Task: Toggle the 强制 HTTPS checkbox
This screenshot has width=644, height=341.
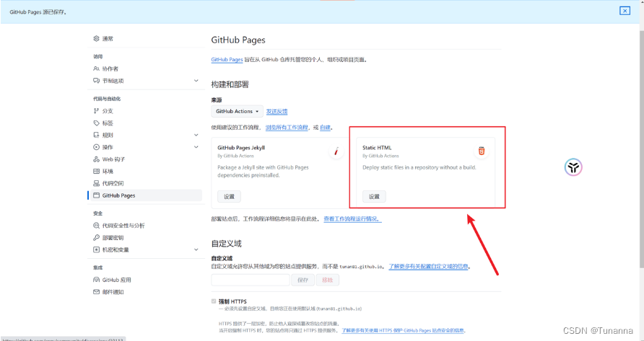Action: (x=214, y=301)
